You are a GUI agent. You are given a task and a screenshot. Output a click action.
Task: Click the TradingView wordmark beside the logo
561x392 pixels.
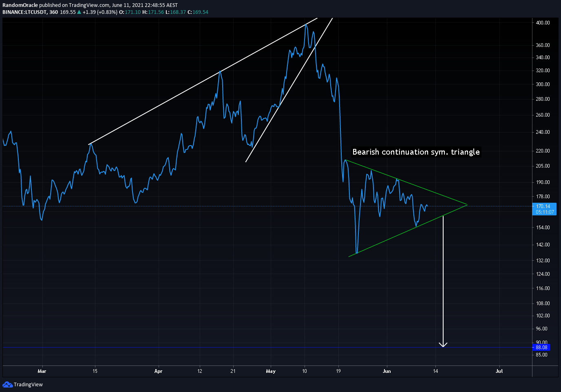pos(28,384)
